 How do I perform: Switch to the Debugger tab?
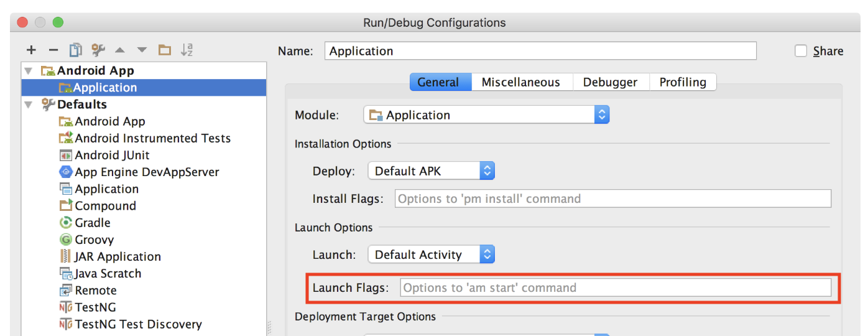(x=610, y=82)
